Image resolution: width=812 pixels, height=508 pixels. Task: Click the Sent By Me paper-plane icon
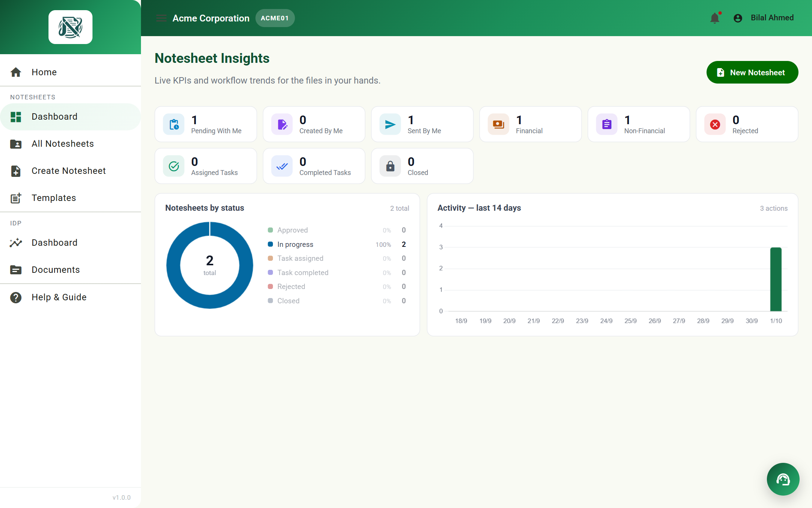390,124
